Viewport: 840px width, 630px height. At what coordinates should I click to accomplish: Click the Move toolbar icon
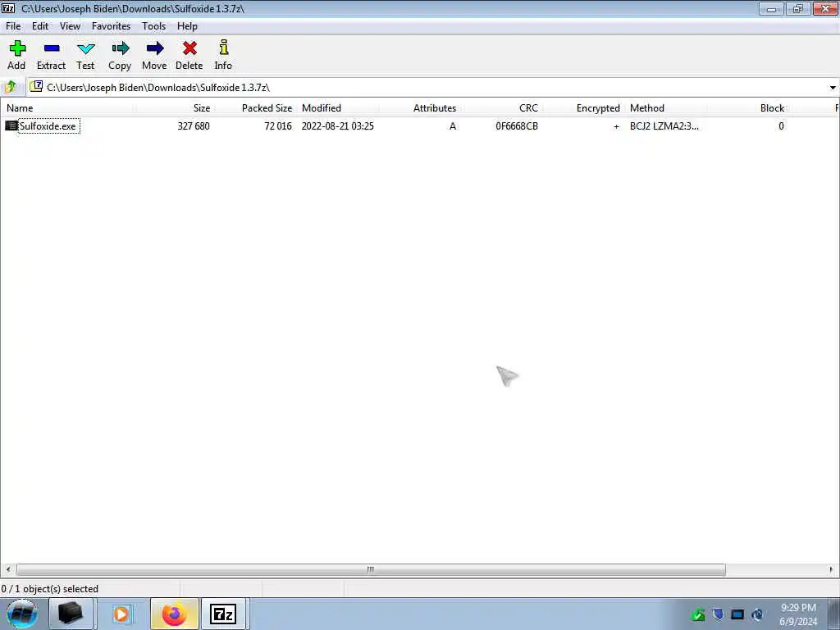(155, 48)
